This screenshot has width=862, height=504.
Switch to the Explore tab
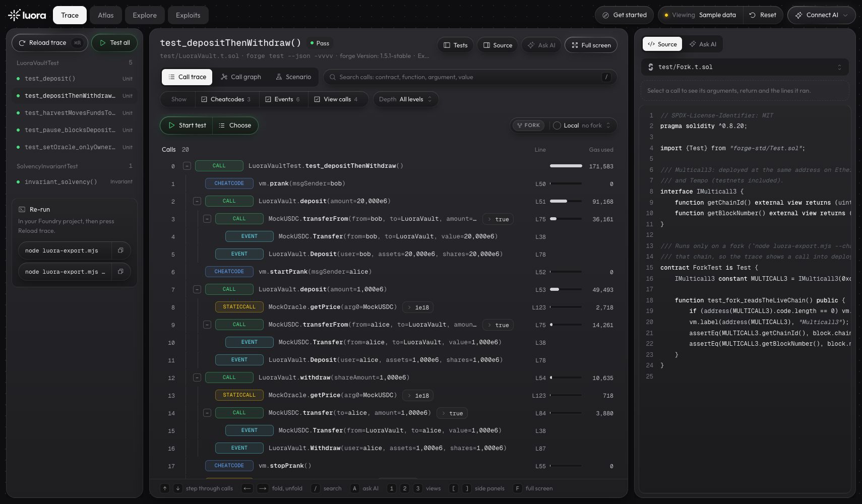coord(145,15)
